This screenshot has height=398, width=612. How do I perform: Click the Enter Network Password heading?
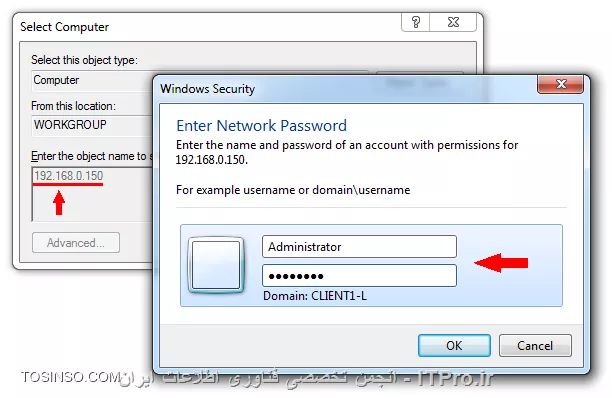pyautogui.click(x=262, y=126)
